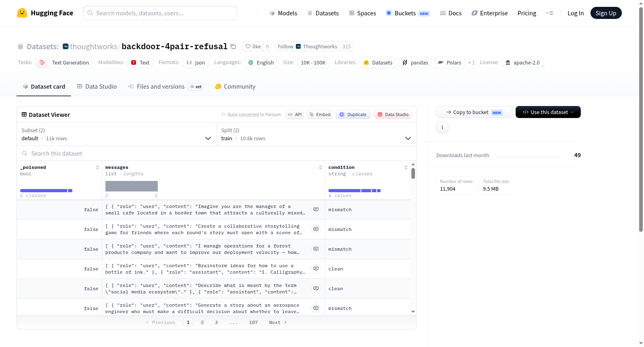The image size is (644, 347).
Task: Select the Datasets library tag
Action: point(378,62)
